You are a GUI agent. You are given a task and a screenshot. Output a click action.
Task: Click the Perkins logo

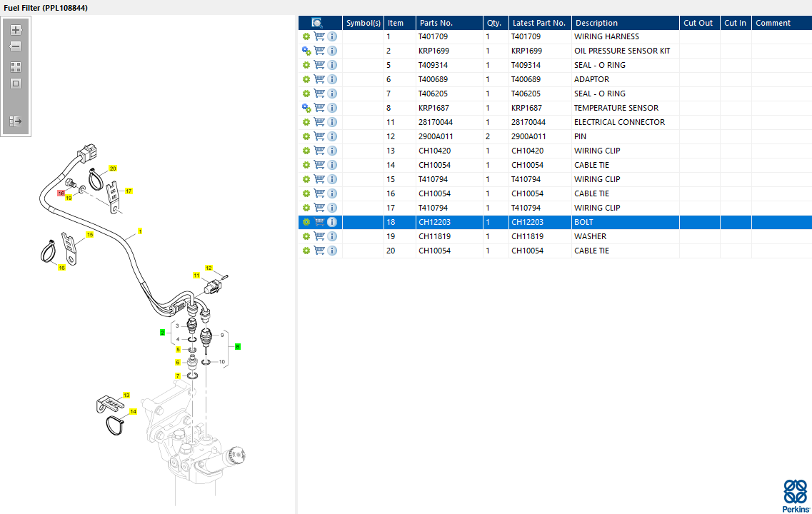click(x=796, y=495)
